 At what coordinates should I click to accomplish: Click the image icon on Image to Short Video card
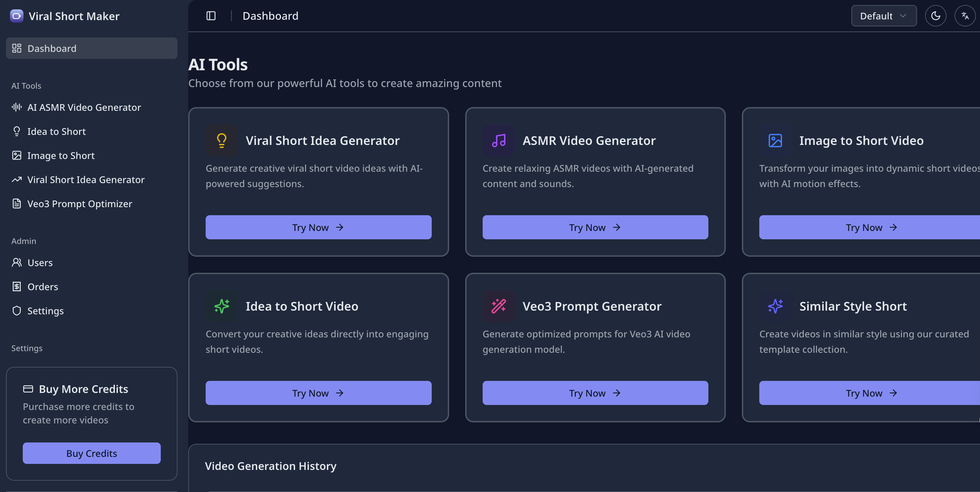click(x=775, y=140)
